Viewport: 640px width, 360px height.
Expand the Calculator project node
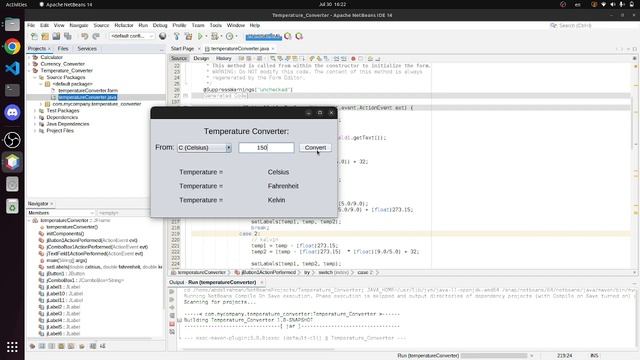[x=29, y=58]
